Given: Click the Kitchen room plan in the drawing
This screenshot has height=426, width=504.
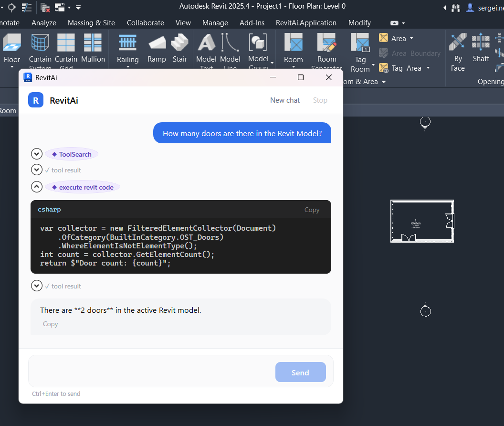Looking at the screenshot, I should click(422, 221).
